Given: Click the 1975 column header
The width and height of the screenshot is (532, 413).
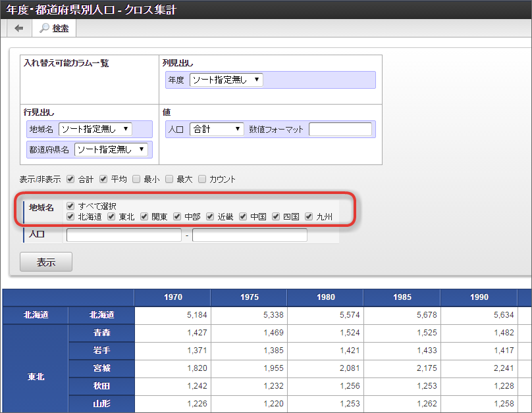Looking at the screenshot, I should (x=249, y=297).
